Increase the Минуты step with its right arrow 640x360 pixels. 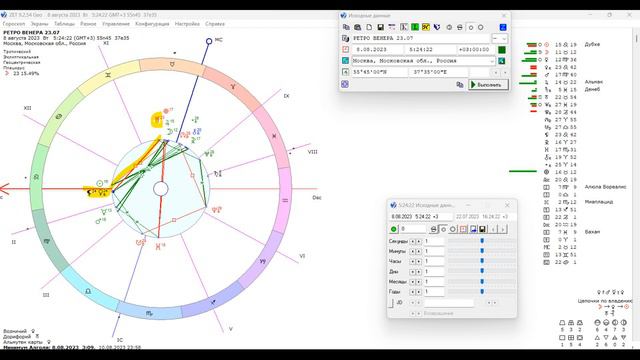419,251
